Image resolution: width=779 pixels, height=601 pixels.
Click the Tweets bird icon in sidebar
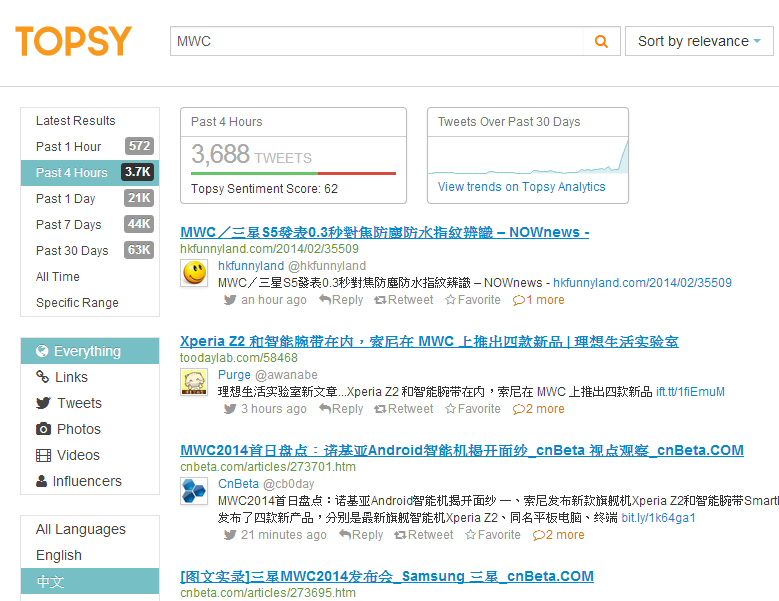coord(43,403)
